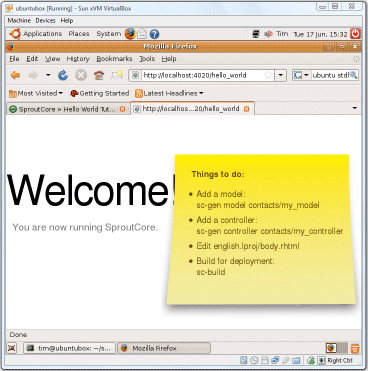368x371 pixels.
Task: Reload the page with the refresh icon
Action: click(x=63, y=75)
